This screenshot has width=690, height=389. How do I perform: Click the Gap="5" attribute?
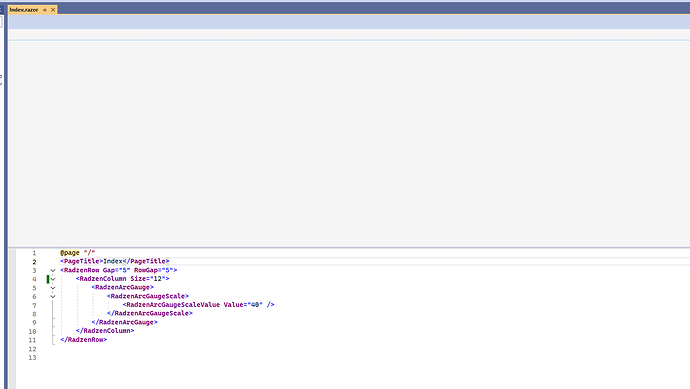117,270
